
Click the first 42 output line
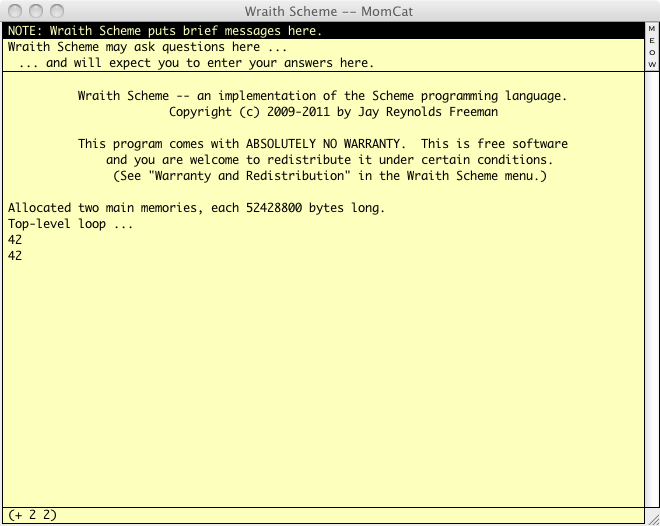pos(15,240)
